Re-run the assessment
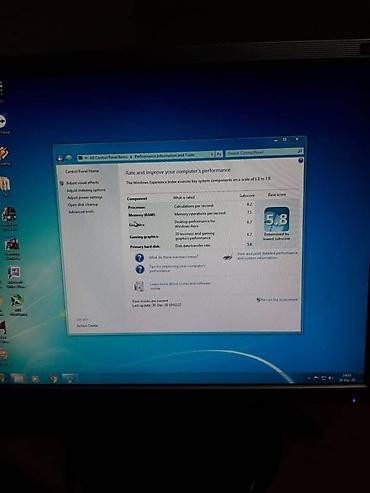The image size is (370, 493). click(279, 300)
